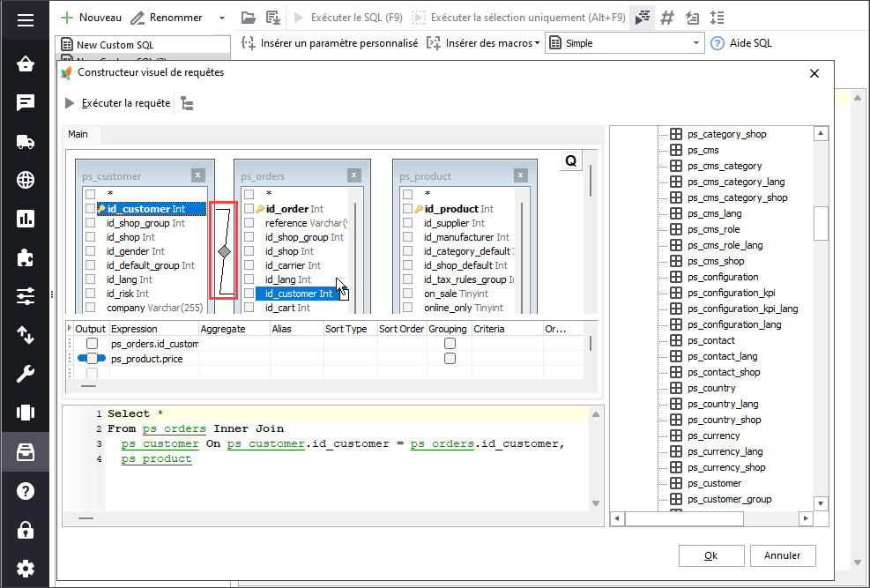This screenshot has width=870, height=588.
Task: Expand the Renommer dropdown arrow
Action: (x=222, y=18)
